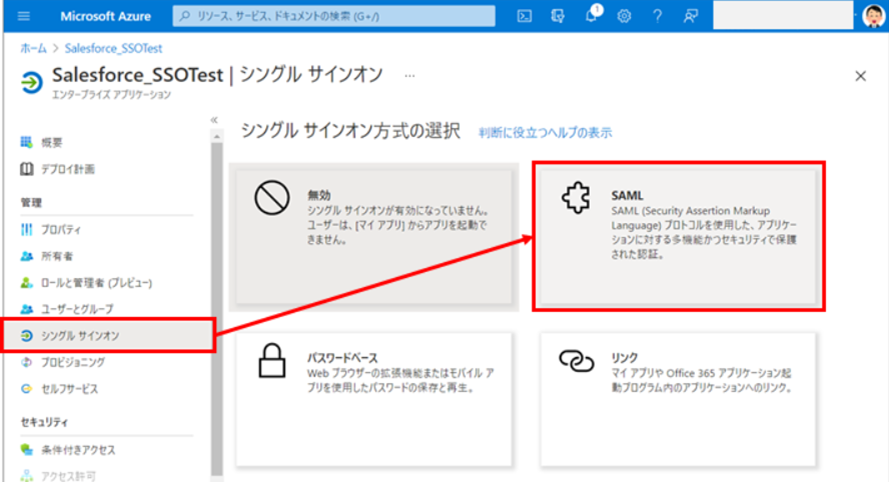
Task: Open the directory and subscription filter icon
Action: click(x=557, y=16)
